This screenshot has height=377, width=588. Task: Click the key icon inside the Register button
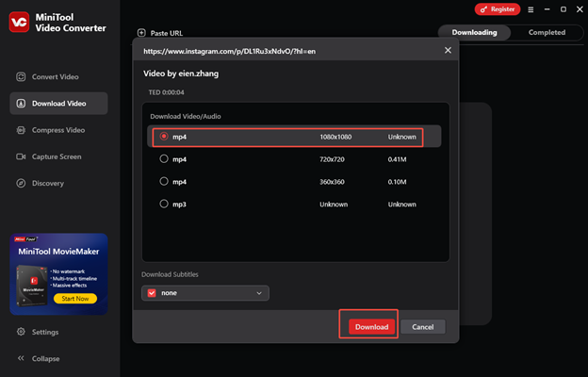pyautogui.click(x=483, y=9)
